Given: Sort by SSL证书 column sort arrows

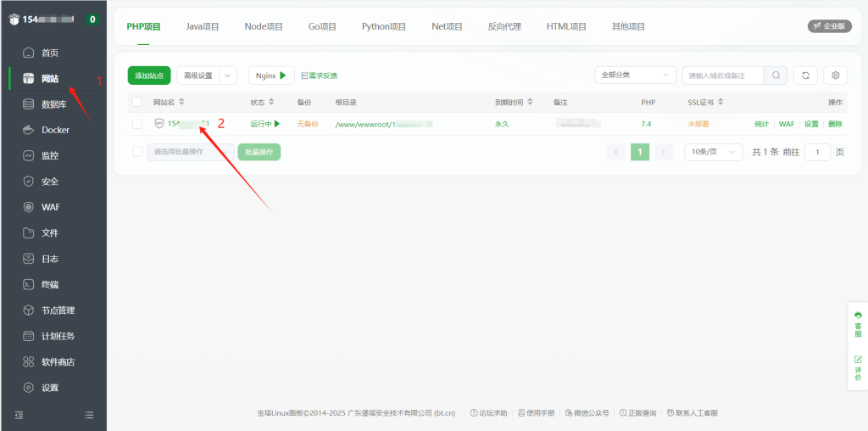Looking at the screenshot, I should [721, 103].
